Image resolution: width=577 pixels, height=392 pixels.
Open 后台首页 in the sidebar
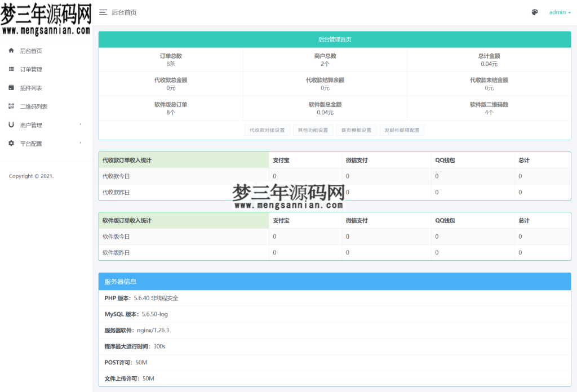click(x=31, y=51)
